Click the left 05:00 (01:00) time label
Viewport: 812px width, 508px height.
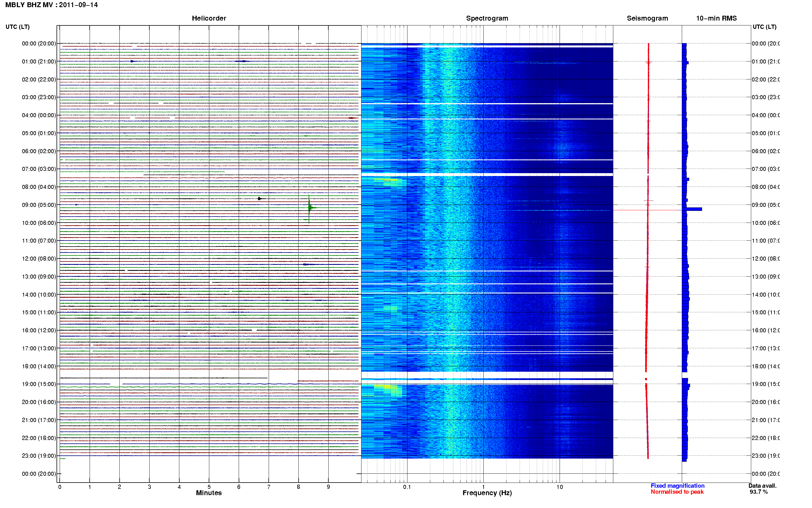(x=39, y=133)
